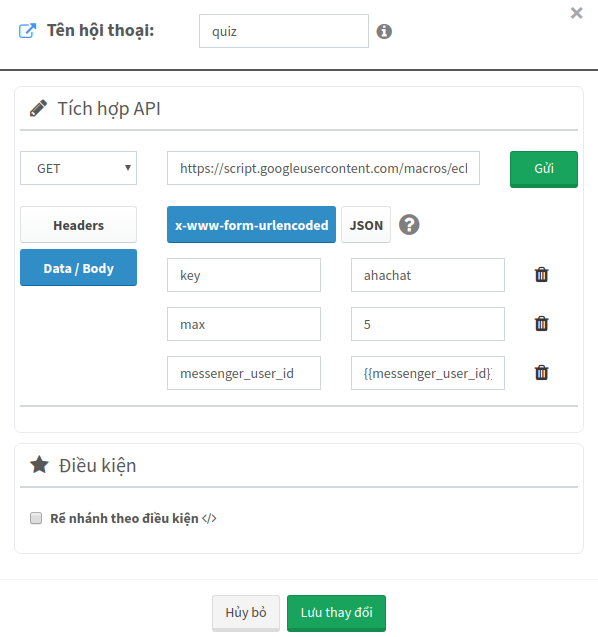
Task: Switch body format to JSON
Action: (366, 225)
